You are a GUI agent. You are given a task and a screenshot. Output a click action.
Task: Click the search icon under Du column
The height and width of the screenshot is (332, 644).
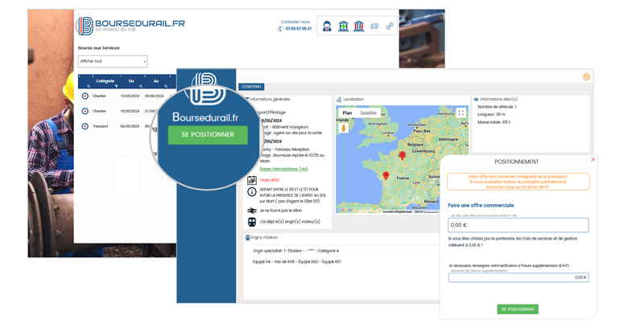coord(141,86)
